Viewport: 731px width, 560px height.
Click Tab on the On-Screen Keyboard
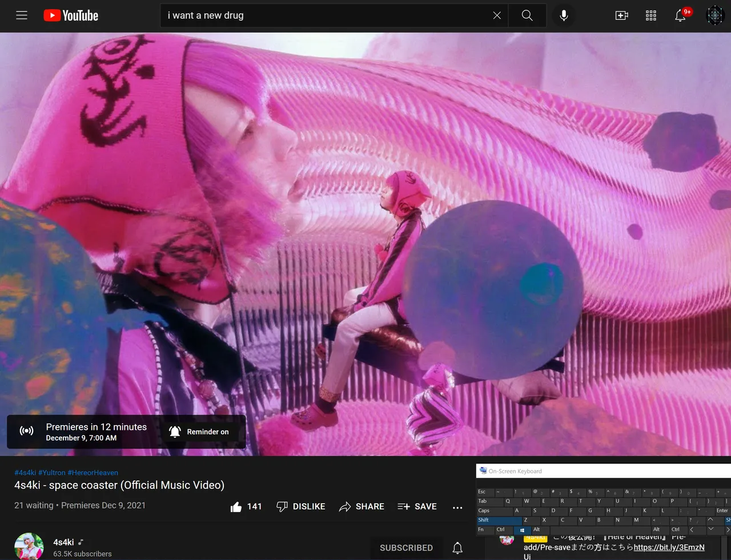pos(490,502)
